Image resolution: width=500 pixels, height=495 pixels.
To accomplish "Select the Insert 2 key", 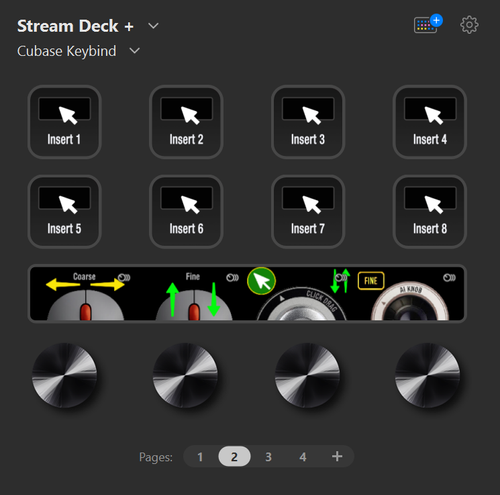I will 186,122.
